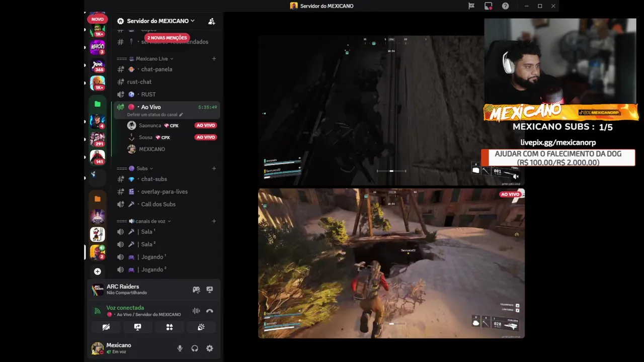Open the Help question mark icon
The height and width of the screenshot is (362, 644).
[505, 6]
